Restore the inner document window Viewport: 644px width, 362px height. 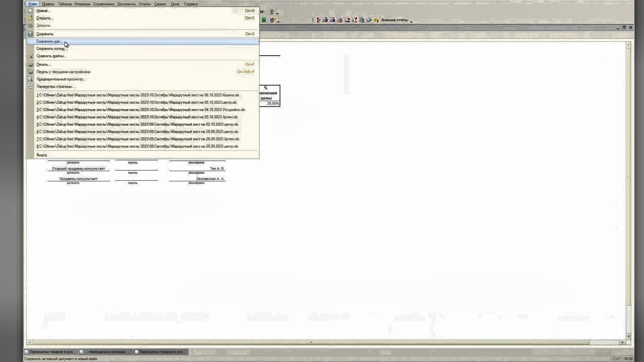pos(624,28)
